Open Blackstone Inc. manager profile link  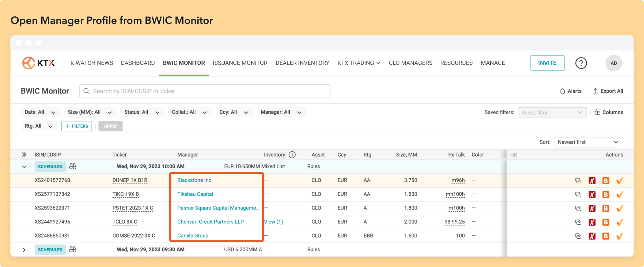[x=195, y=180]
